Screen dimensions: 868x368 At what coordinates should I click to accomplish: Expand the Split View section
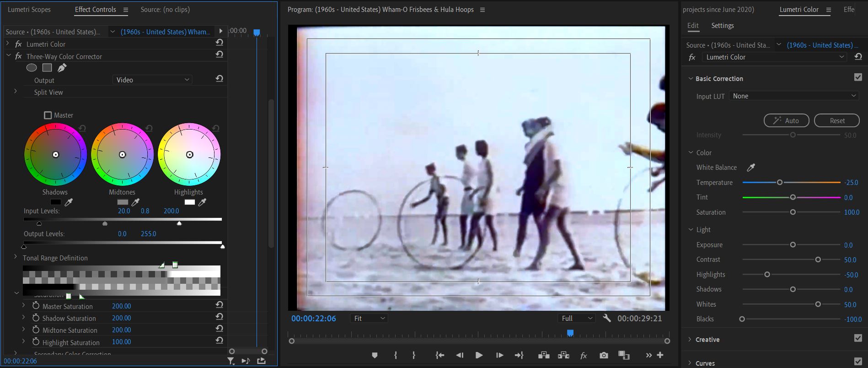point(16,92)
